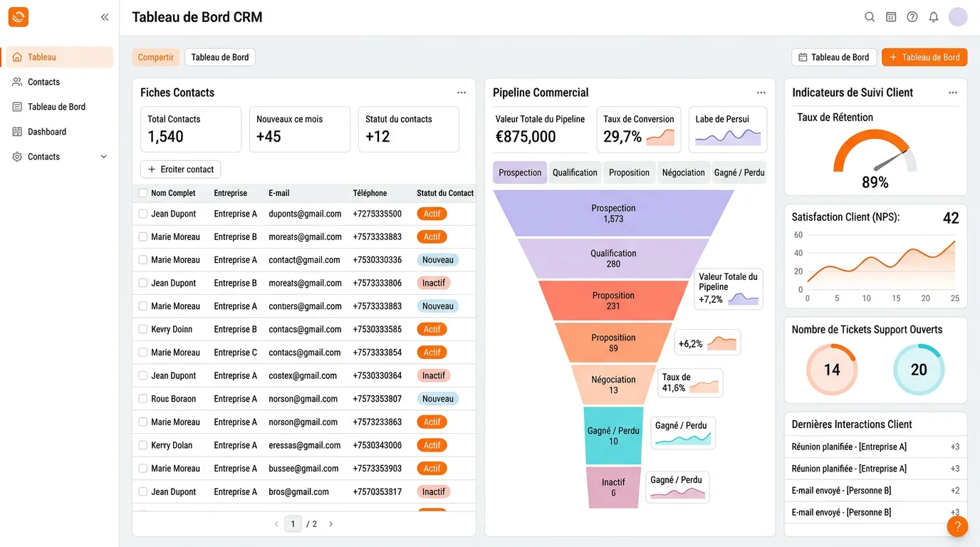Check the box for dupoints@gmail.com row
This screenshot has height=547, width=980.
(143, 214)
